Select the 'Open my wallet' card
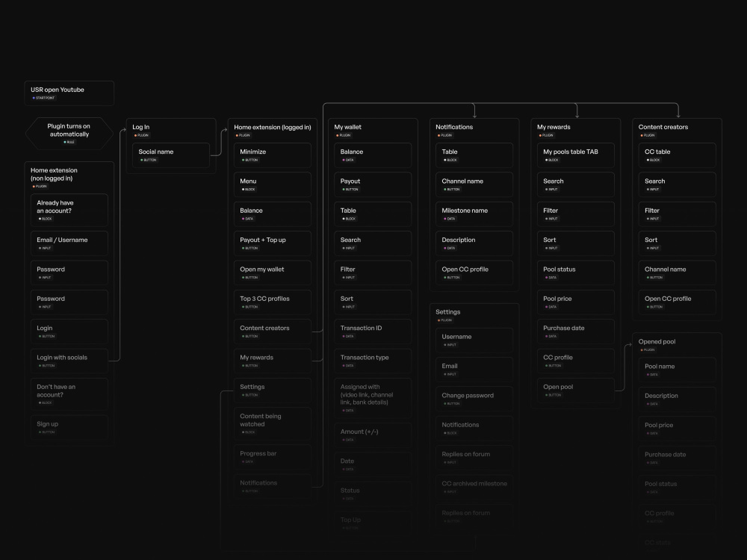This screenshot has height=560, width=747. (273, 273)
